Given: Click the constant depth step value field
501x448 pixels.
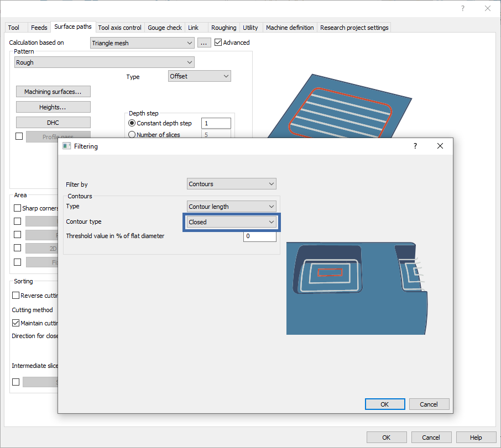Looking at the screenshot, I should pyautogui.click(x=216, y=123).
